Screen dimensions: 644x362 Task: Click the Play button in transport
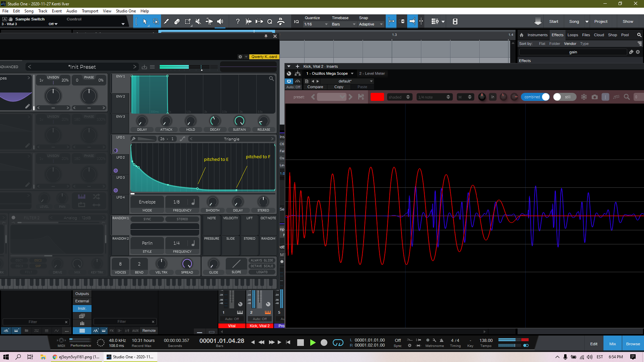click(x=313, y=343)
